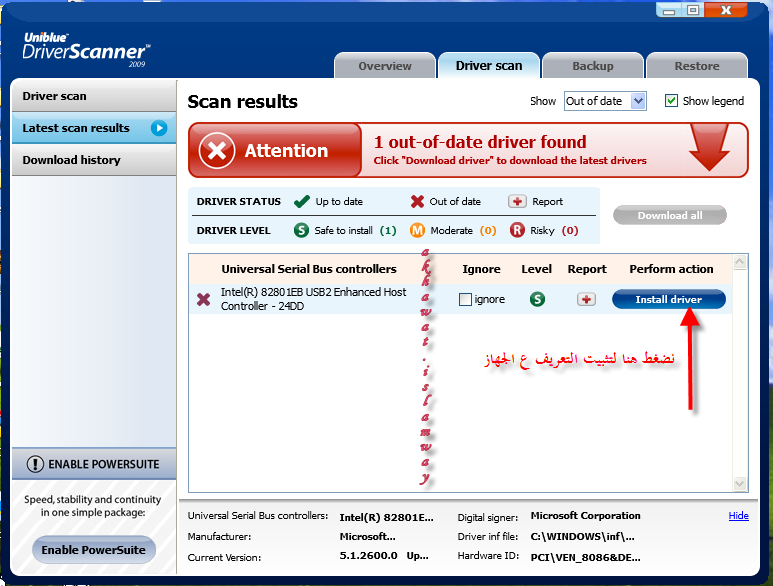This screenshot has height=586, width=773.
Task: Maximize the DriverScanner window
Action: (x=693, y=10)
